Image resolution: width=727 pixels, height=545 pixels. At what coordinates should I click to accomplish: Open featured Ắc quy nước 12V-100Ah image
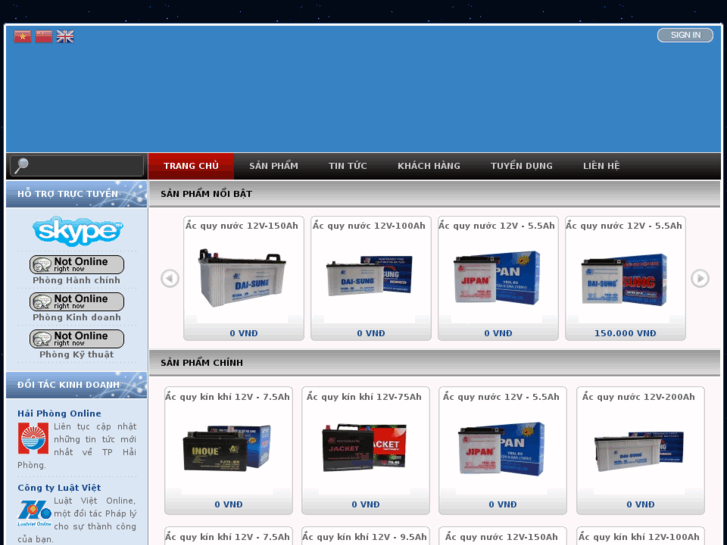(x=370, y=276)
